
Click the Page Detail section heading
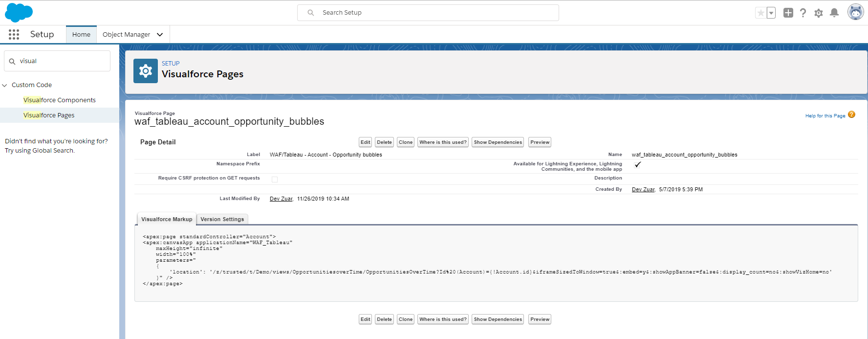pos(158,142)
